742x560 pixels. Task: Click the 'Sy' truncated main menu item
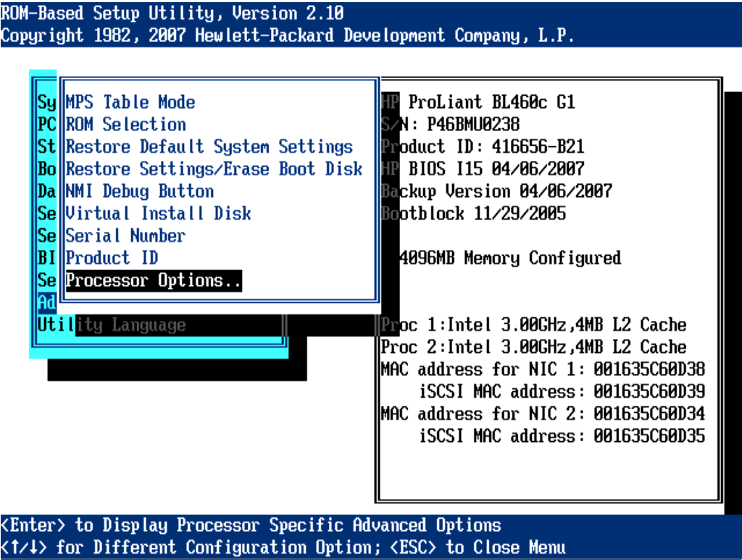[x=47, y=102]
